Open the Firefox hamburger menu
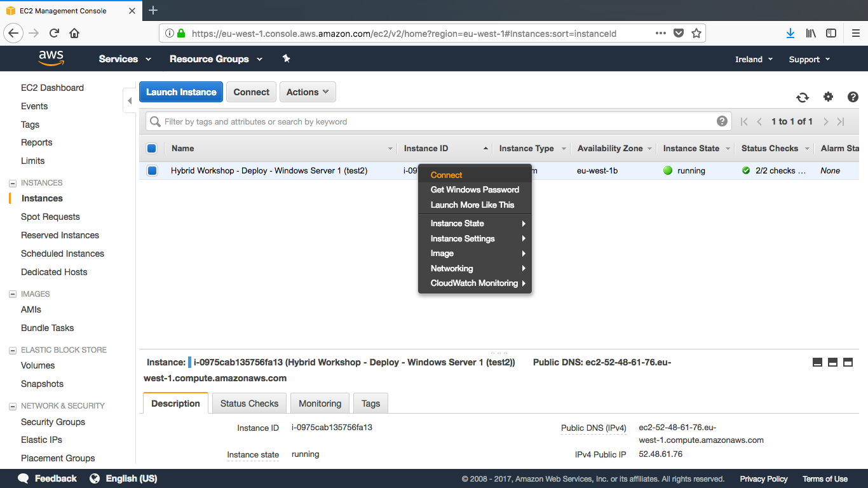Viewport: 868px width, 488px height. pyautogui.click(x=855, y=33)
